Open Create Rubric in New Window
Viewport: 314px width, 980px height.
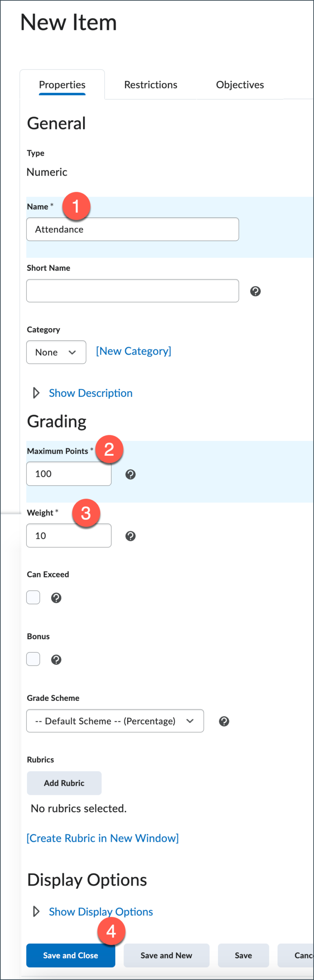(102, 838)
